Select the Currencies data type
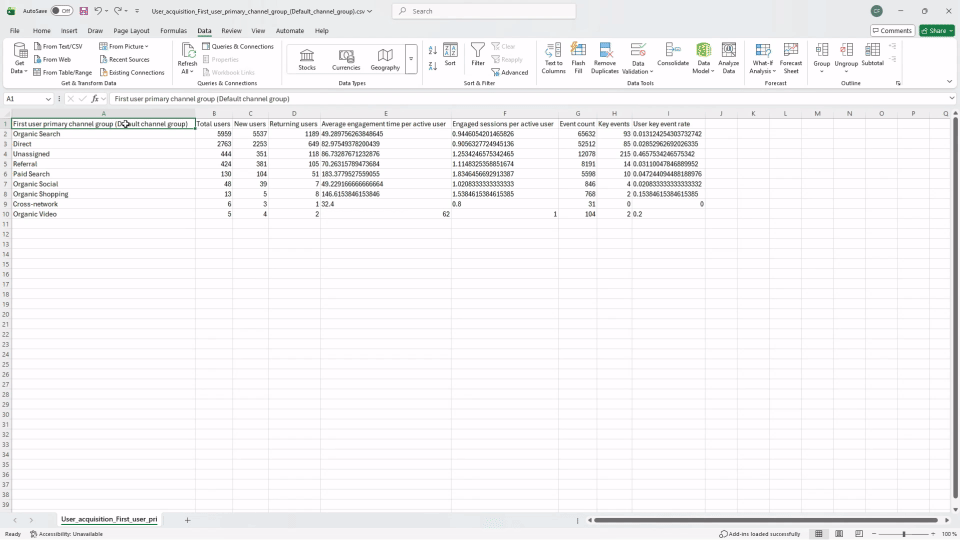The height and width of the screenshot is (540, 960). click(x=346, y=60)
